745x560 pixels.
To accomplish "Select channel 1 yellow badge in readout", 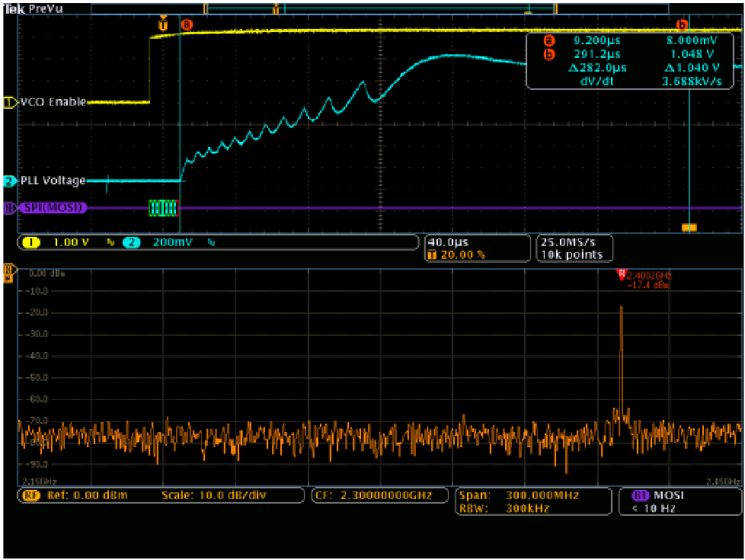I will click(32, 242).
